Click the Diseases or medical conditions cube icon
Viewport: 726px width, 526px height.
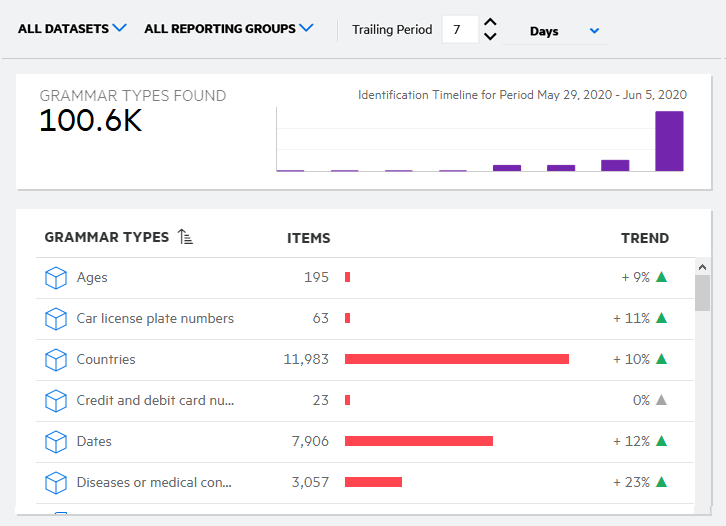[x=56, y=483]
